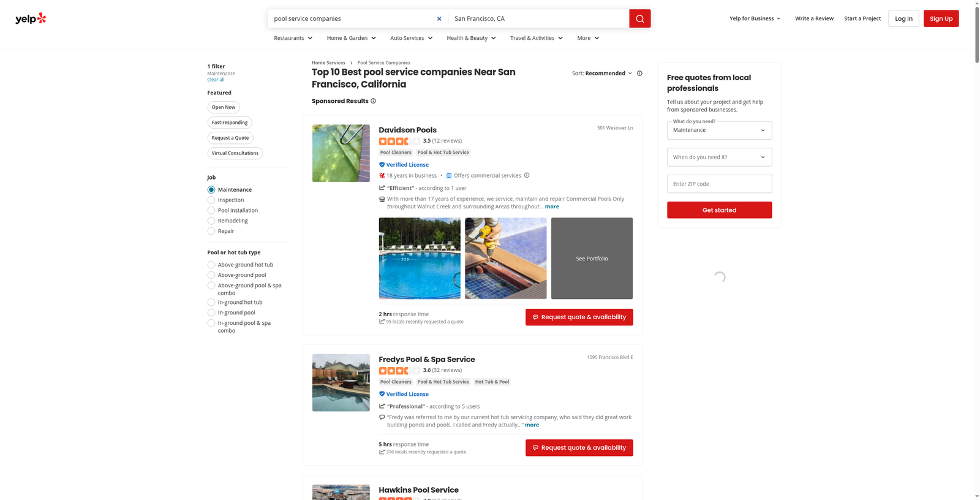Open the See Portfolio tile for Davidson Pools

[592, 259]
